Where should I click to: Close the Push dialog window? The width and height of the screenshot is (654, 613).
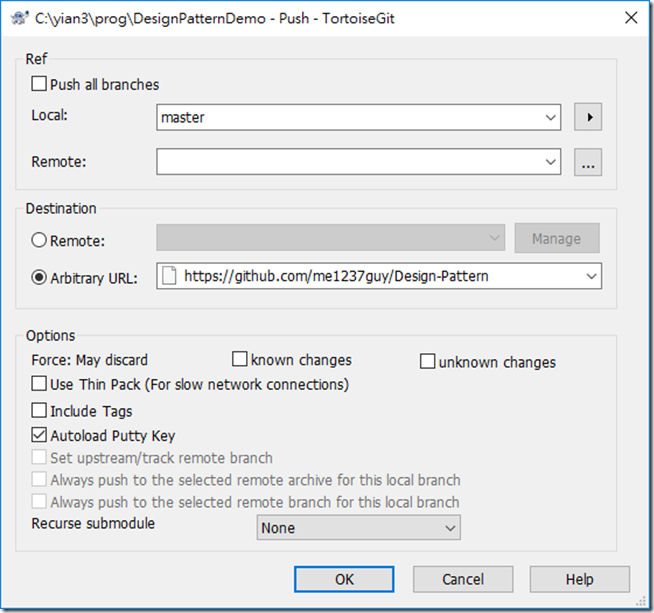tap(631, 18)
